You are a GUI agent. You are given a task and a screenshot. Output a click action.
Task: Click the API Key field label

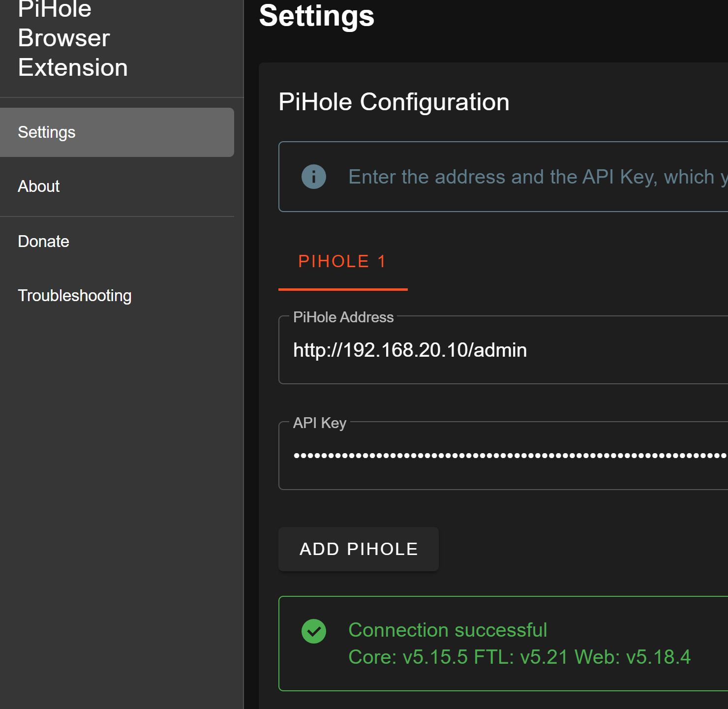pyautogui.click(x=319, y=423)
